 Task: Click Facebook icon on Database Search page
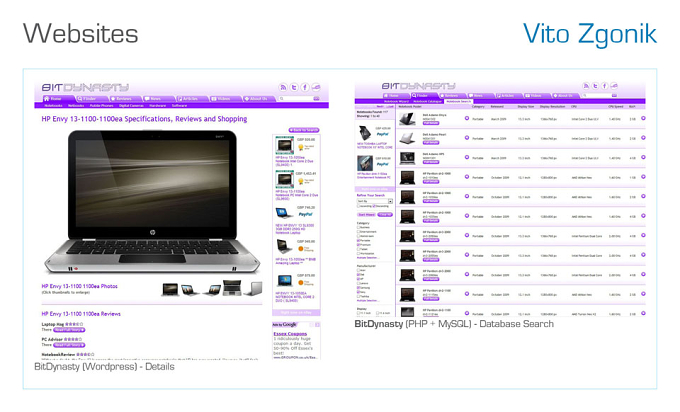[604, 86]
